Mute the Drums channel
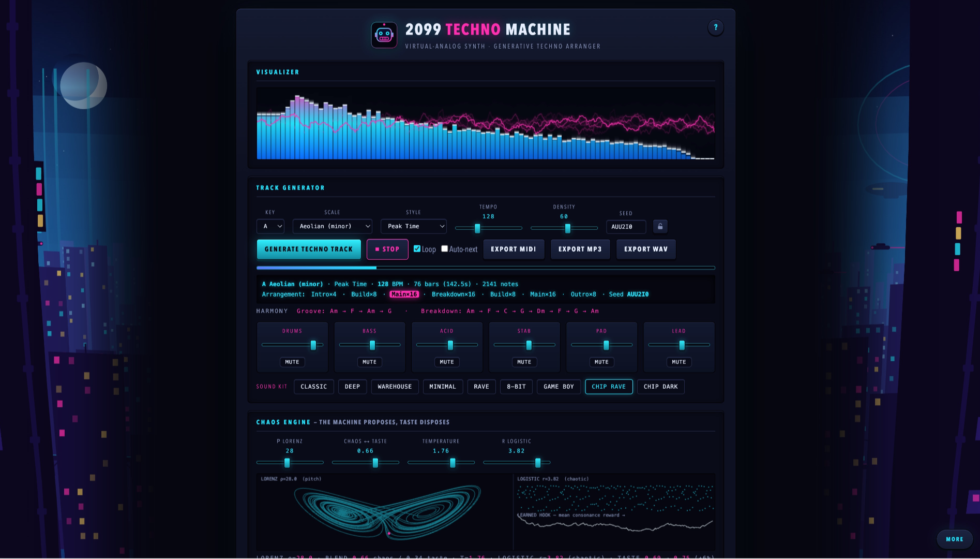The image size is (980, 559). [292, 362]
